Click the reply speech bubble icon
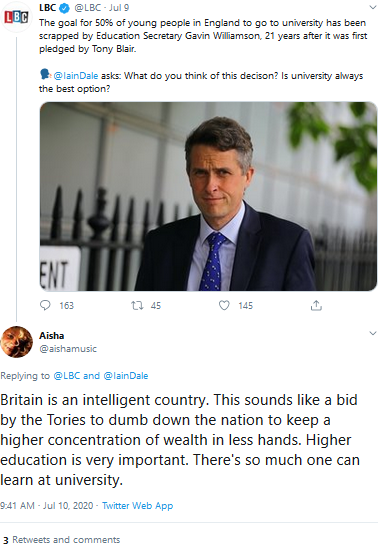The height and width of the screenshot is (553, 388). coord(45,305)
